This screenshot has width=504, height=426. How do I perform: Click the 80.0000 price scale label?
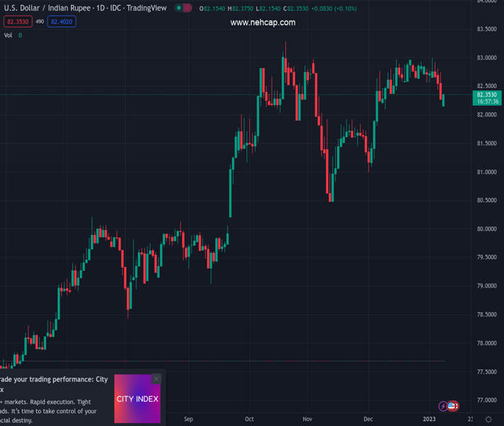[486, 229]
